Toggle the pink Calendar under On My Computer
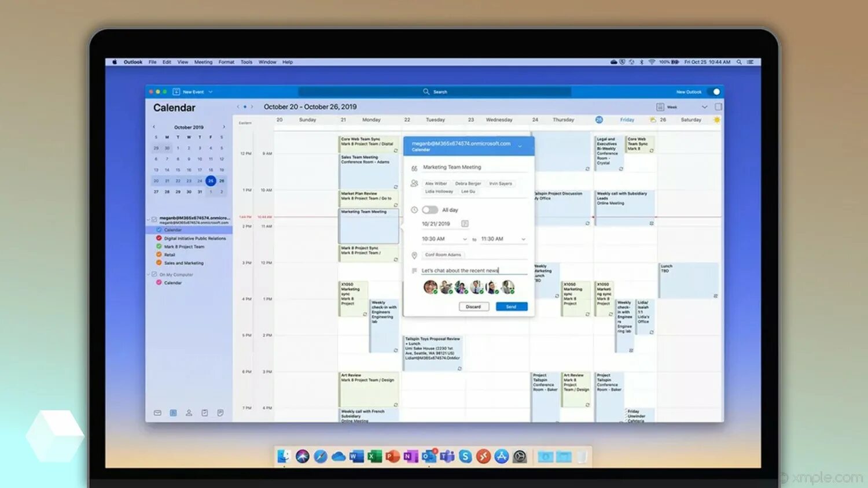Viewport: 868px width, 488px height. pos(159,283)
